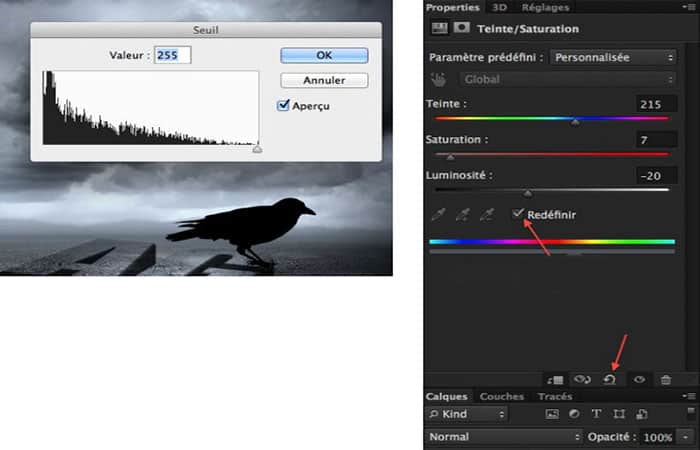Viewport: 700px width, 450px height.
Task: Filter layers by shape layers icon
Action: [x=619, y=414]
